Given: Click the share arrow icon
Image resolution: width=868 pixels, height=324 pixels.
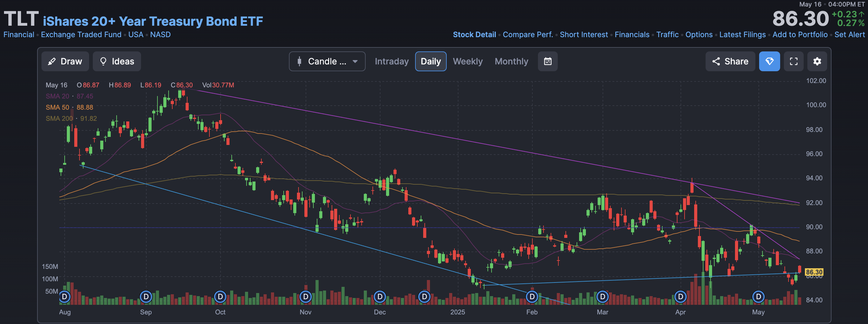Looking at the screenshot, I should (x=716, y=61).
